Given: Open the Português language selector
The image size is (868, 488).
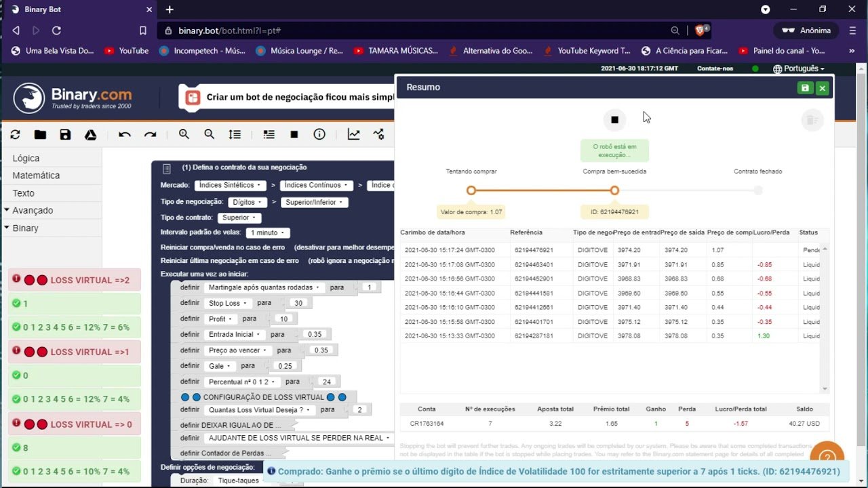Looking at the screenshot, I should 799,68.
